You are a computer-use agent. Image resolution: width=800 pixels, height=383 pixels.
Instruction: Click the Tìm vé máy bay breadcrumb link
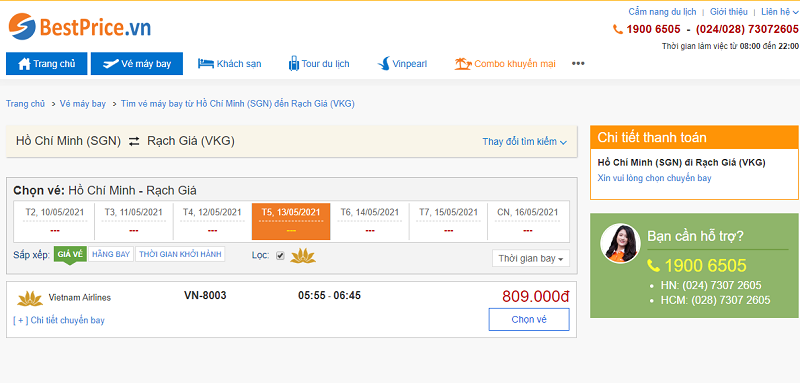[x=238, y=104]
